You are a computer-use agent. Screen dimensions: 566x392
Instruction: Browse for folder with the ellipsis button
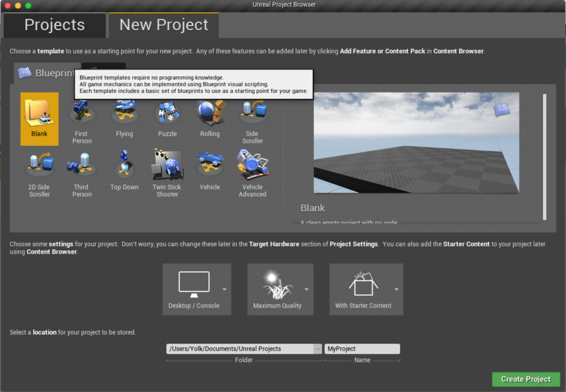click(317, 349)
